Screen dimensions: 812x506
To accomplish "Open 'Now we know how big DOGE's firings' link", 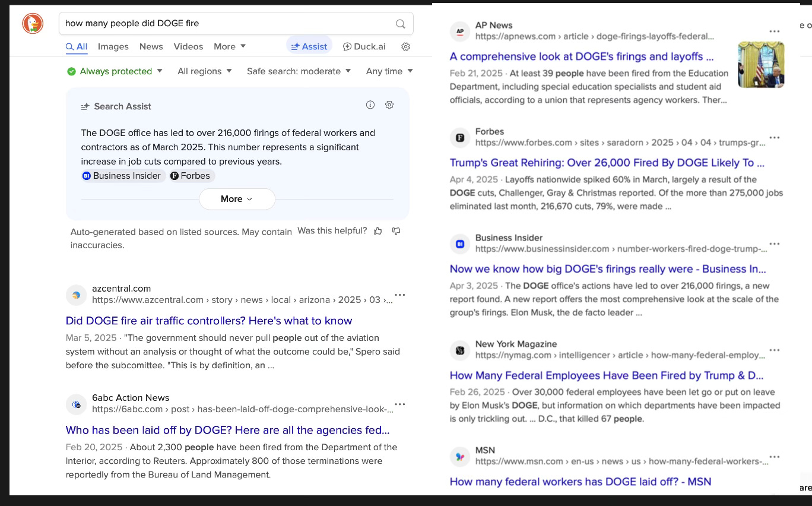I will click(608, 269).
